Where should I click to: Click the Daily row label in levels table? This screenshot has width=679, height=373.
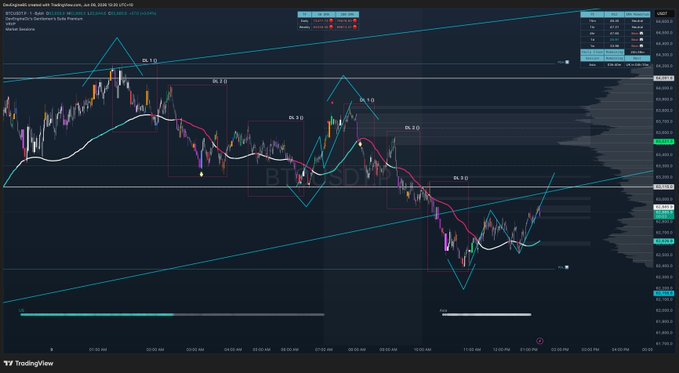(304, 21)
